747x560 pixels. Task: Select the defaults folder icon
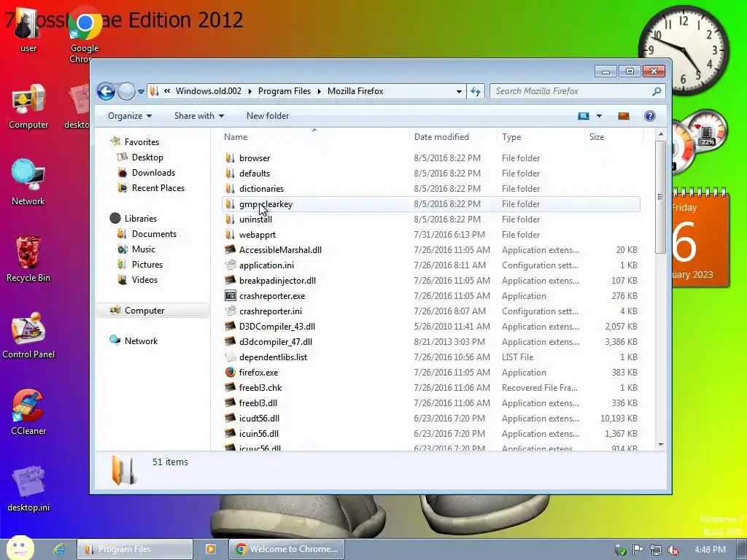(x=230, y=174)
